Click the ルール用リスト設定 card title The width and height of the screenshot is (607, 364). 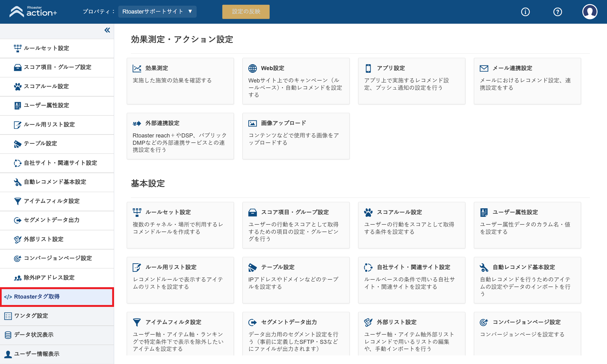(171, 267)
